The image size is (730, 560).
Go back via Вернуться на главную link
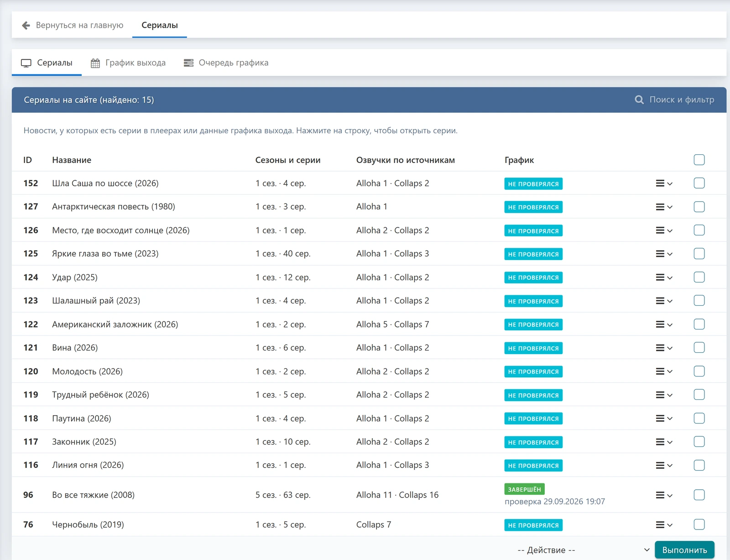pyautogui.click(x=73, y=25)
